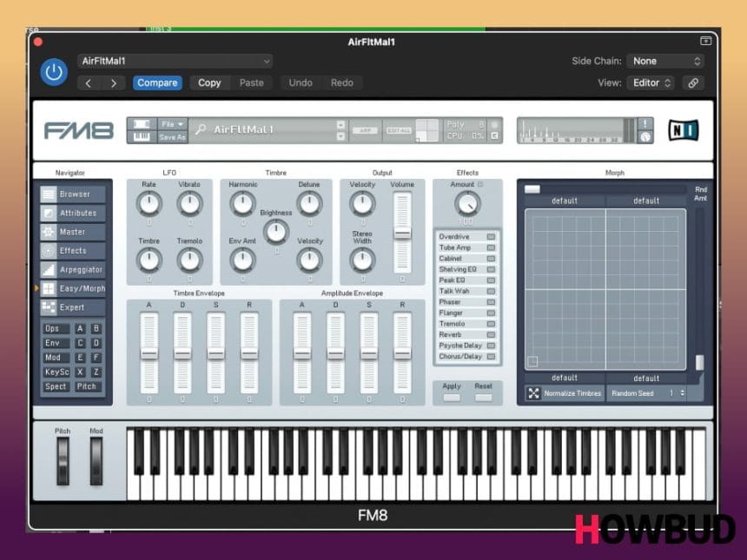Click the Brightness knob in Timbre
This screenshot has height=560, width=747.
pyautogui.click(x=276, y=231)
